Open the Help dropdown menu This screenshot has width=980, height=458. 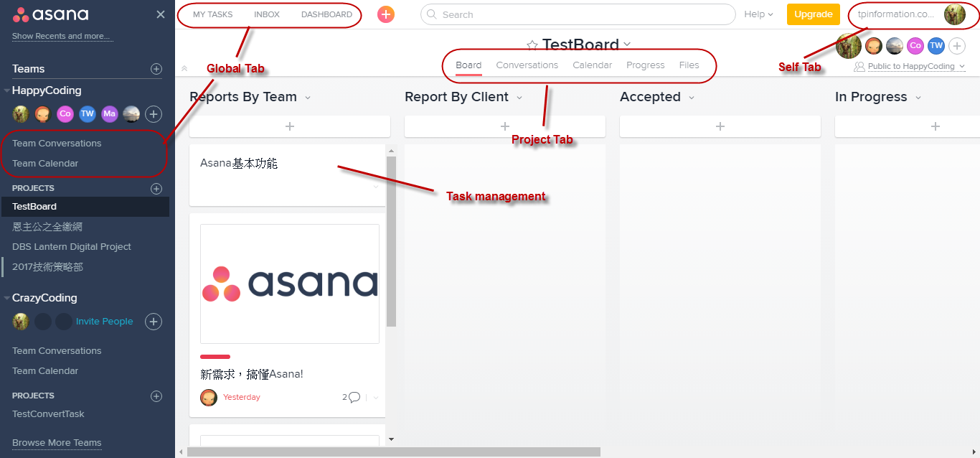(758, 14)
